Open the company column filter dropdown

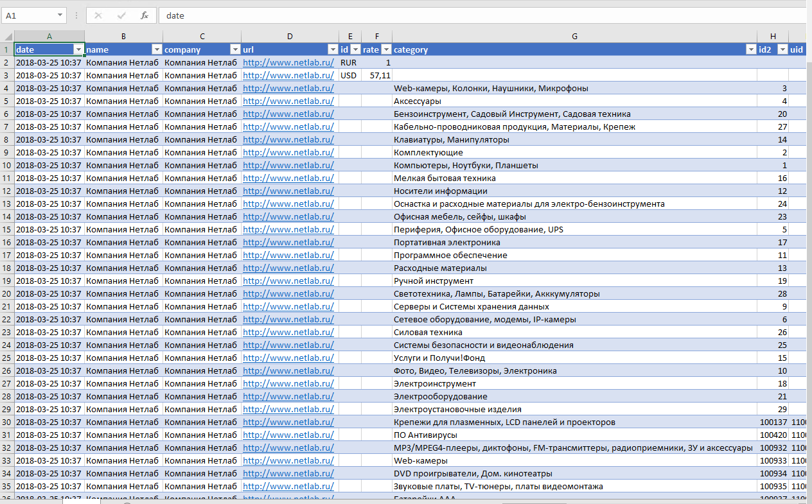click(235, 49)
